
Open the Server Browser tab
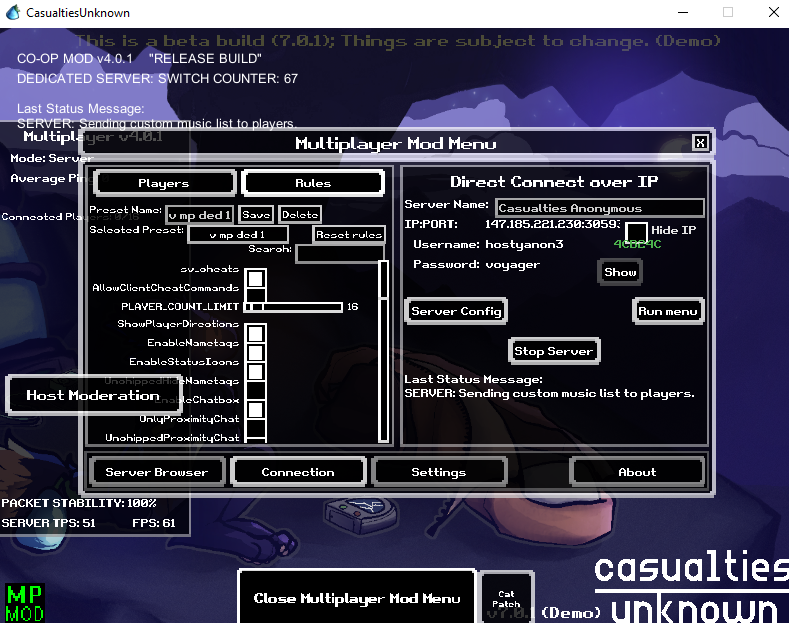[x=156, y=472]
